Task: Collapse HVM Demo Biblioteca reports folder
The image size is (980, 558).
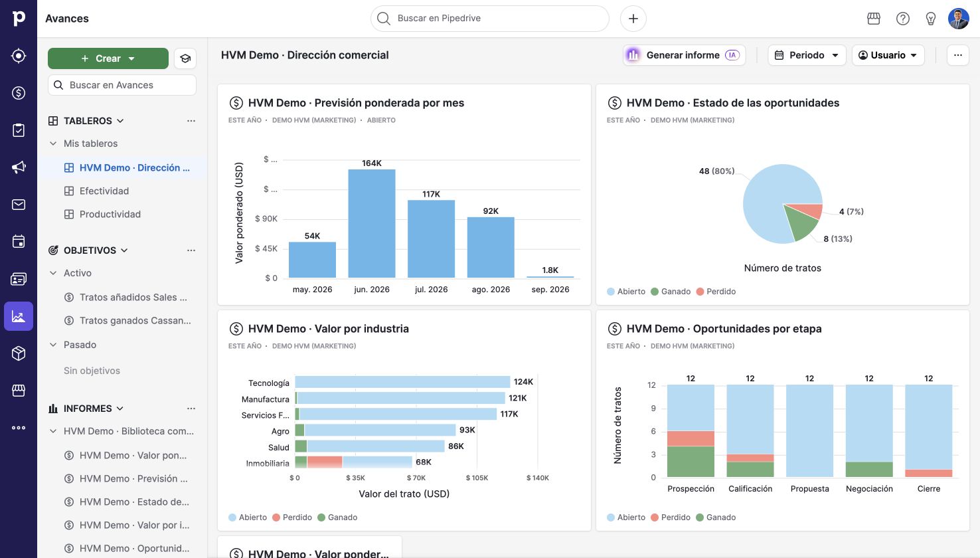Action: click(53, 431)
